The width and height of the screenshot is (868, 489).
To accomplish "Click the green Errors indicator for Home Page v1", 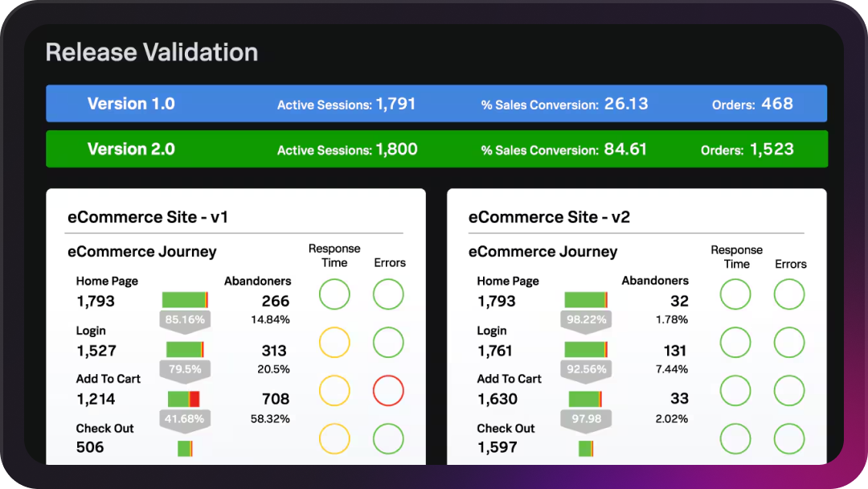I will 388,294.
